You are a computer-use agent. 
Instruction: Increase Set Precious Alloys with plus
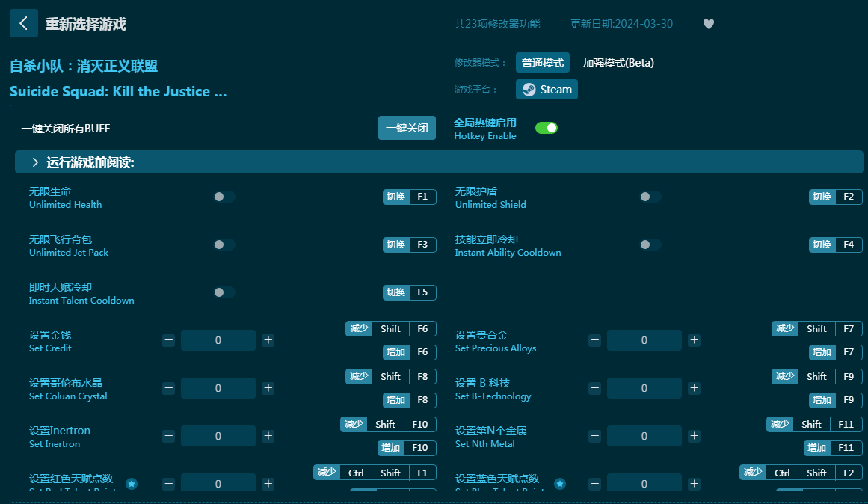pyautogui.click(x=695, y=340)
